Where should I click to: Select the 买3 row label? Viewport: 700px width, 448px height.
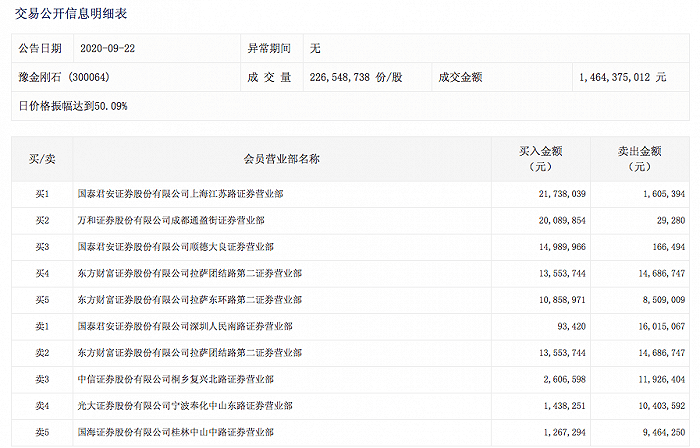[42, 247]
